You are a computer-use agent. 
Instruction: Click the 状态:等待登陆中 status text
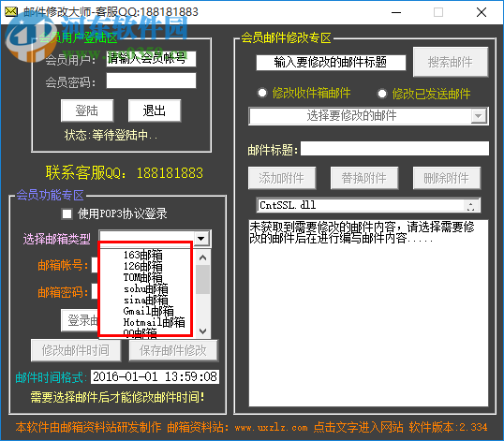pos(111,135)
